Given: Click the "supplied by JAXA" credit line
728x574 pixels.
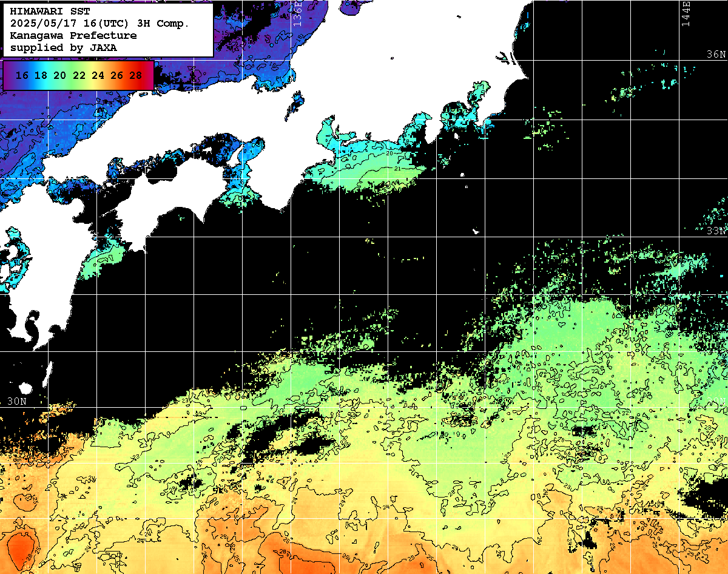Looking at the screenshot, I should [63, 47].
